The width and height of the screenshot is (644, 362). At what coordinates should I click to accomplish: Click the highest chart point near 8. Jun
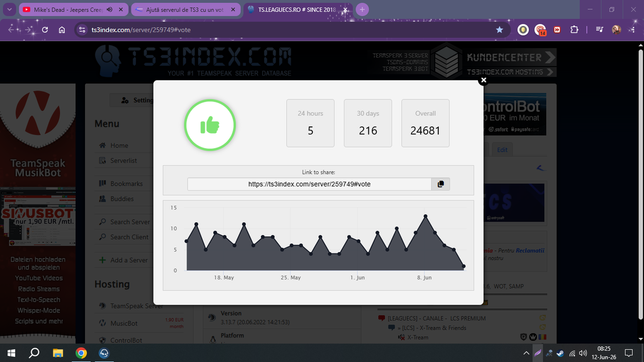pos(426,216)
